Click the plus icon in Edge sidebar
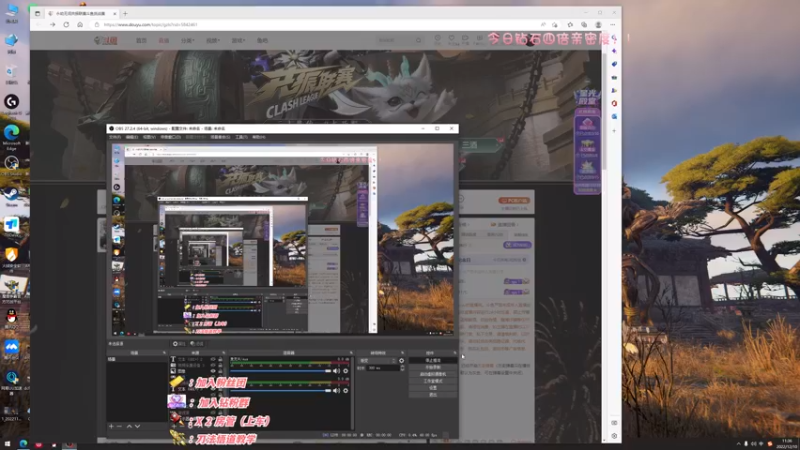The width and height of the screenshot is (800, 450). 614,131
